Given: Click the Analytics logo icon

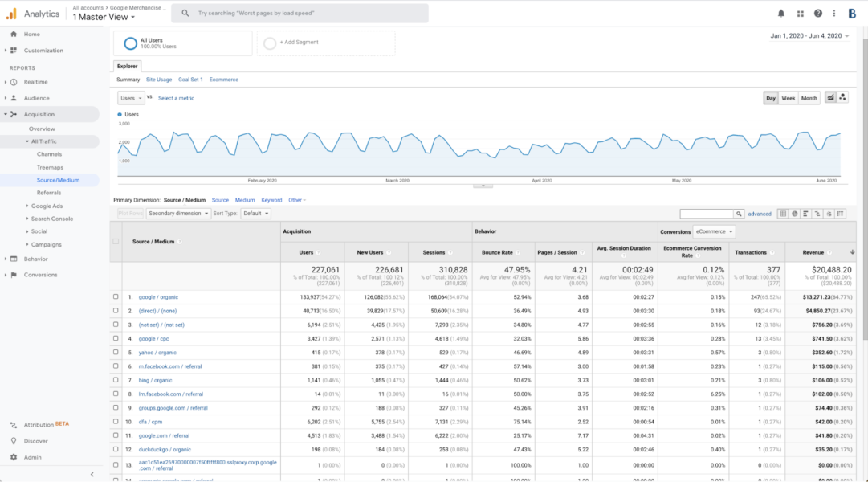Looking at the screenshot, I should click(x=11, y=14).
